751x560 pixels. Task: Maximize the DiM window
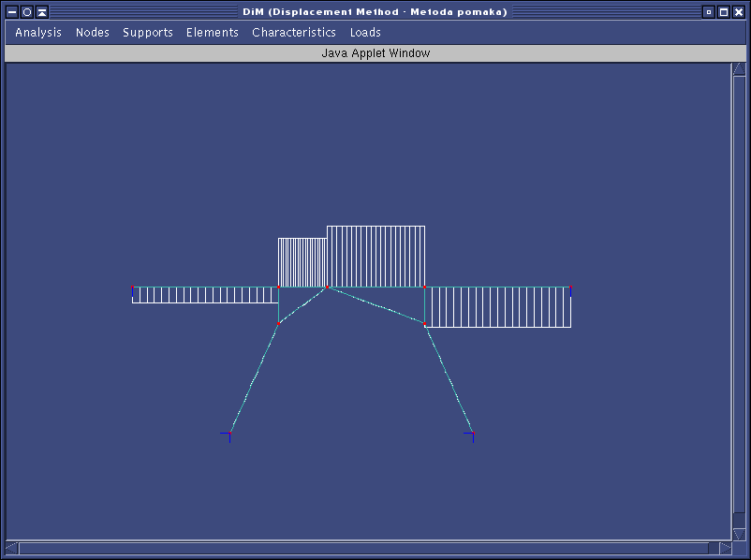724,12
